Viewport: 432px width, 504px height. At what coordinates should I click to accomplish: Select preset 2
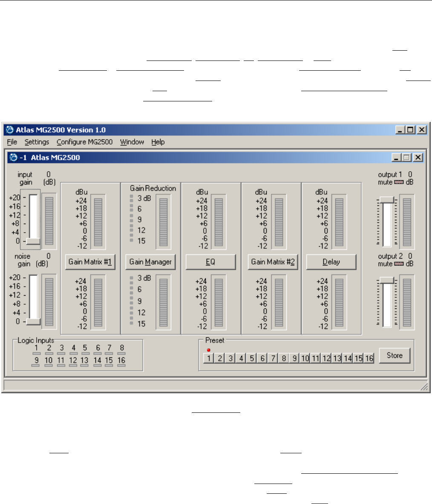pos(219,358)
